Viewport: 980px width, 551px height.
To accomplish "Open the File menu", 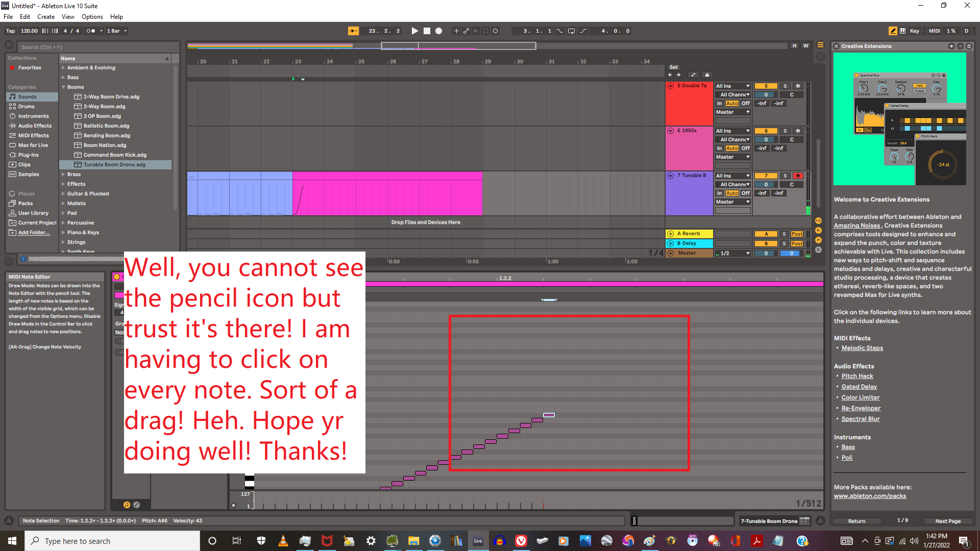I will [x=8, y=17].
